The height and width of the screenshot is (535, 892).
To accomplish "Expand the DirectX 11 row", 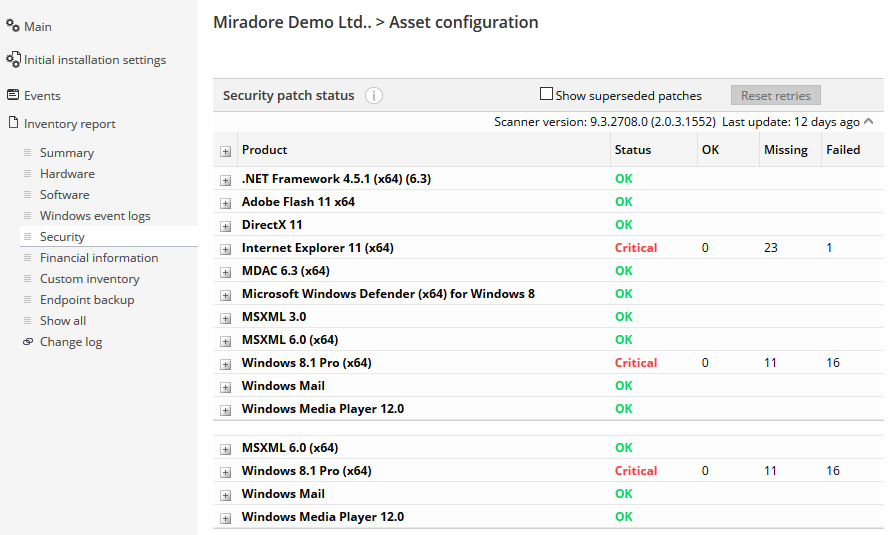I will click(226, 227).
